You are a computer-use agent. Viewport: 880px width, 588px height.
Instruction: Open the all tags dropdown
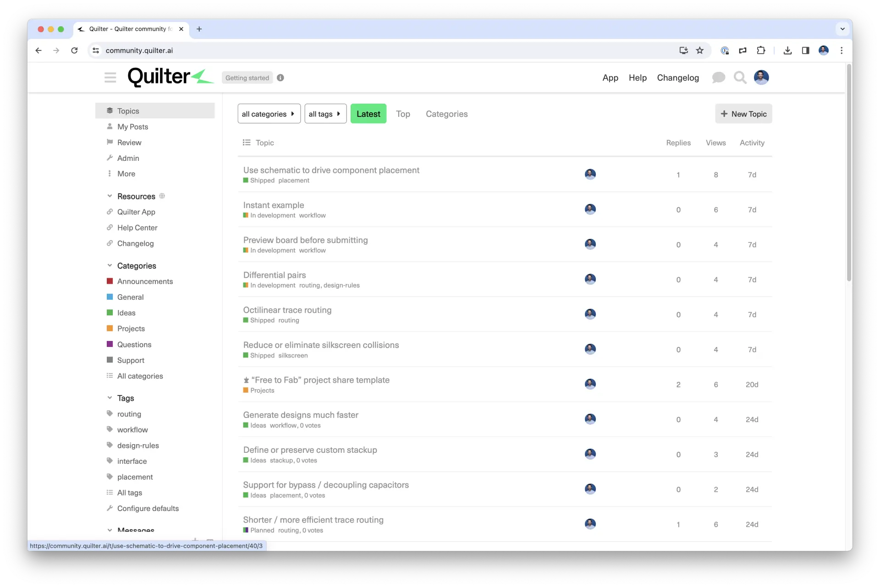[325, 114]
